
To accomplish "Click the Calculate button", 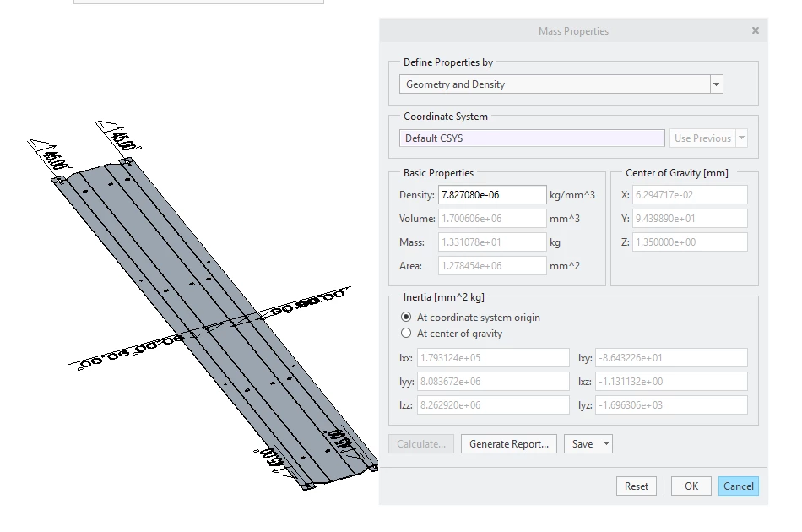I will 421,444.
